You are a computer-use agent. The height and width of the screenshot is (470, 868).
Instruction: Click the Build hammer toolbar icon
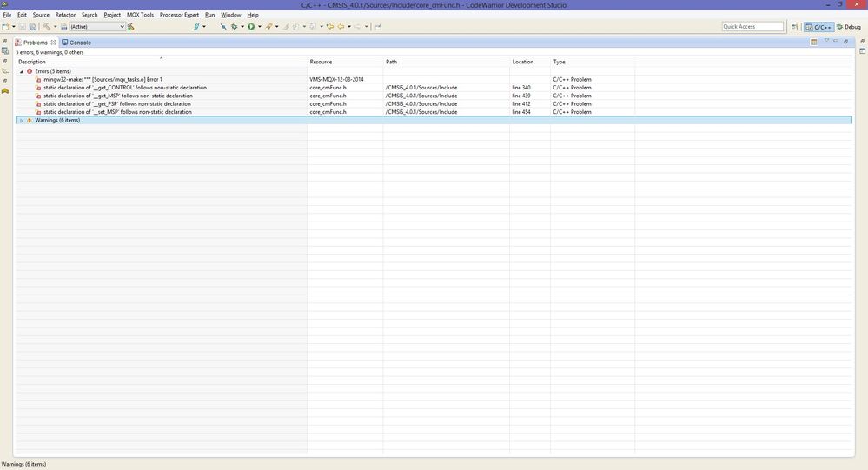(x=47, y=27)
